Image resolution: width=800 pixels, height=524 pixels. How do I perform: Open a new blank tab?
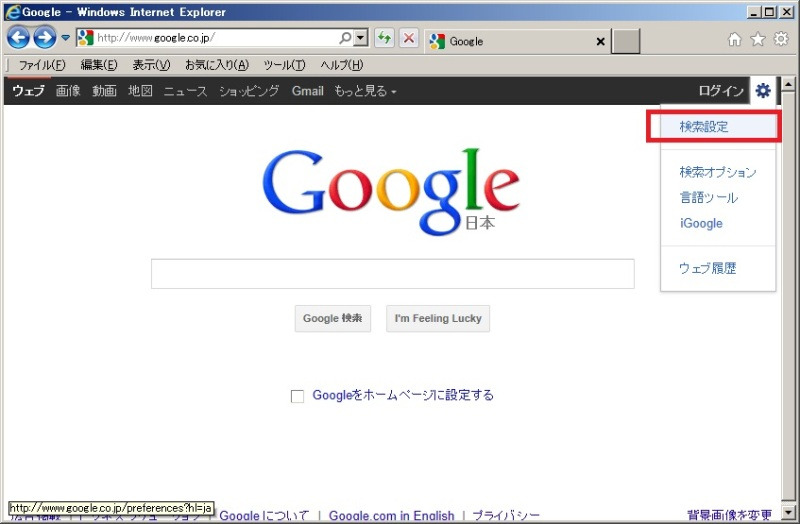tap(626, 41)
